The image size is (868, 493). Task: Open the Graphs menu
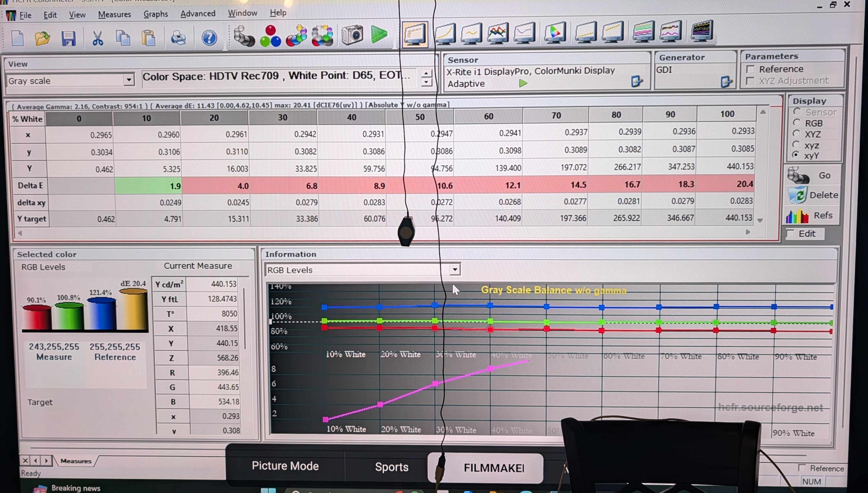click(x=155, y=14)
